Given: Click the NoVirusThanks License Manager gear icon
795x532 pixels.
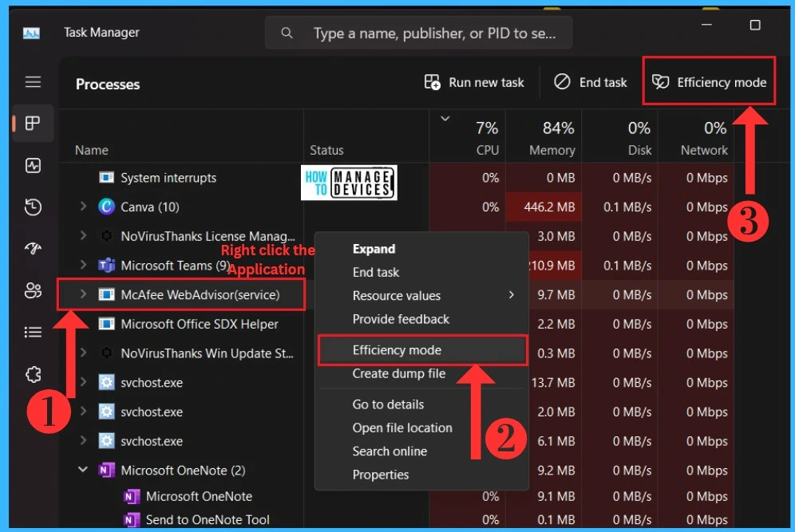Looking at the screenshot, I should click(x=106, y=235).
